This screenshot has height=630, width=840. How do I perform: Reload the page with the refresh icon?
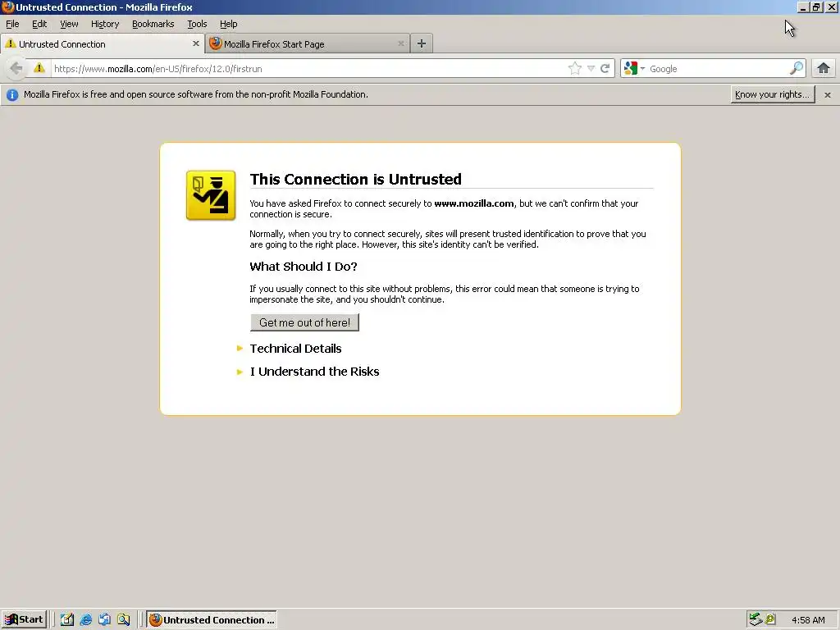coord(605,69)
